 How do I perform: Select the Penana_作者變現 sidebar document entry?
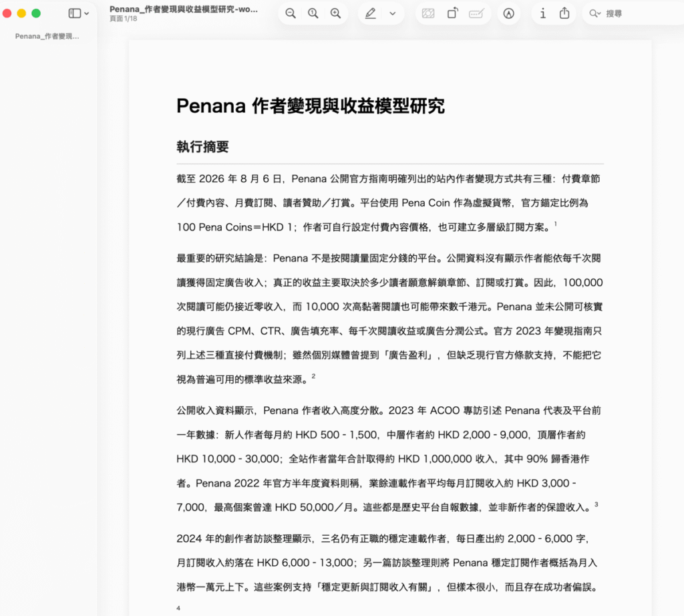tap(47, 36)
